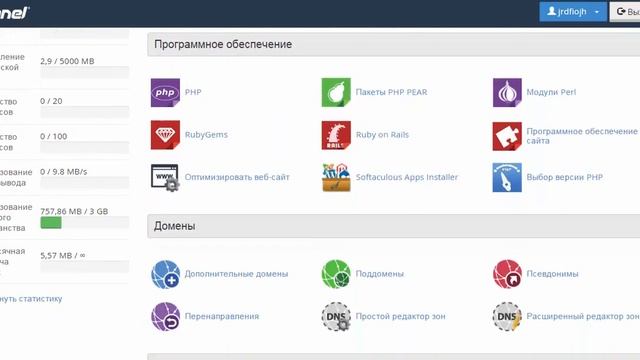Open the Addon Domains globe icon
Viewport: 640px width, 360px height.
pos(165,274)
